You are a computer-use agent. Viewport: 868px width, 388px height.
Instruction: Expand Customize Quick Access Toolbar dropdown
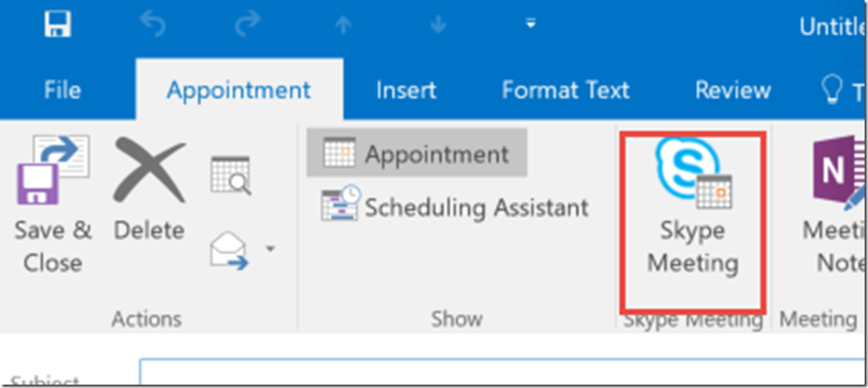click(531, 25)
